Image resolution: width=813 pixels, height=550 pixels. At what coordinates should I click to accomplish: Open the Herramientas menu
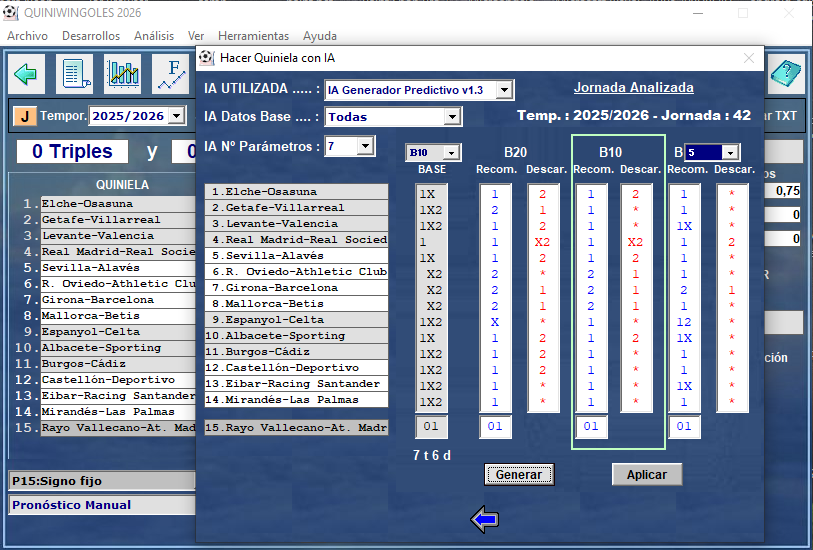(254, 36)
